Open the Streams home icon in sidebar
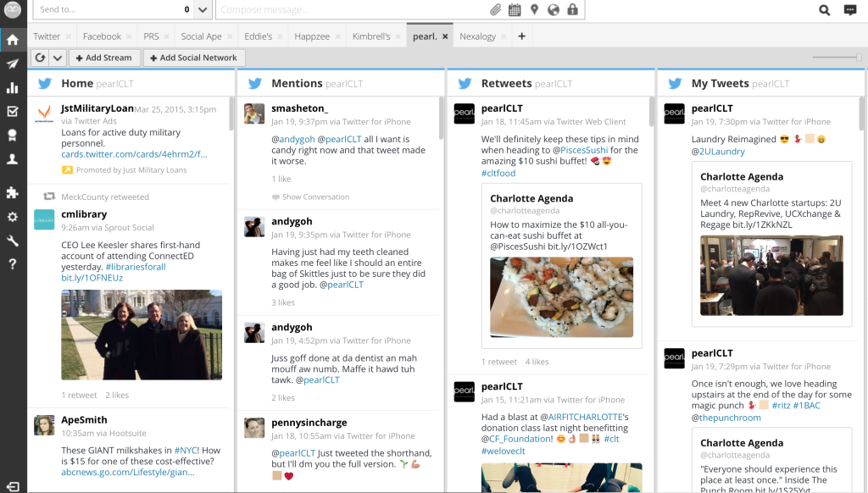Image resolution: width=868 pixels, height=493 pixels. tap(13, 40)
